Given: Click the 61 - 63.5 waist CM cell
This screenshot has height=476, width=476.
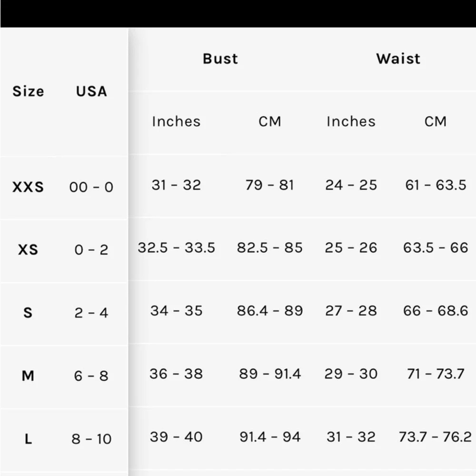Looking at the screenshot, I should point(436,185).
